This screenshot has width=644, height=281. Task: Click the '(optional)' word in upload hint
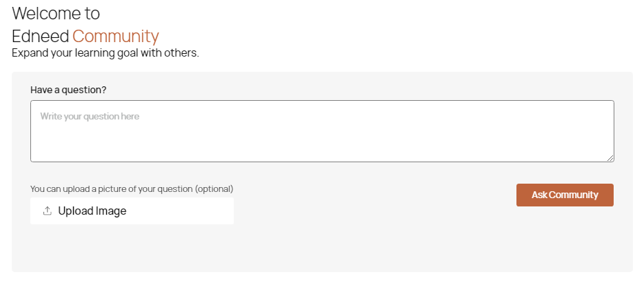click(214, 188)
